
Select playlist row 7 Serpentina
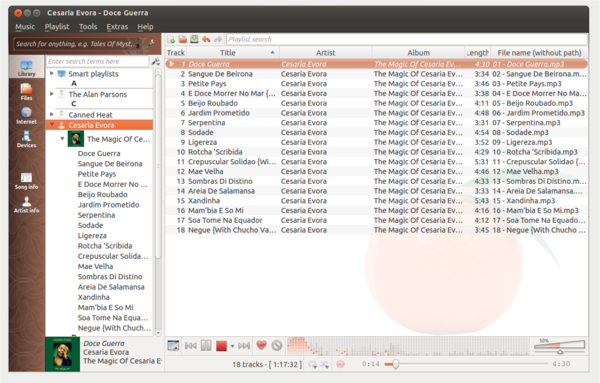tap(376, 123)
